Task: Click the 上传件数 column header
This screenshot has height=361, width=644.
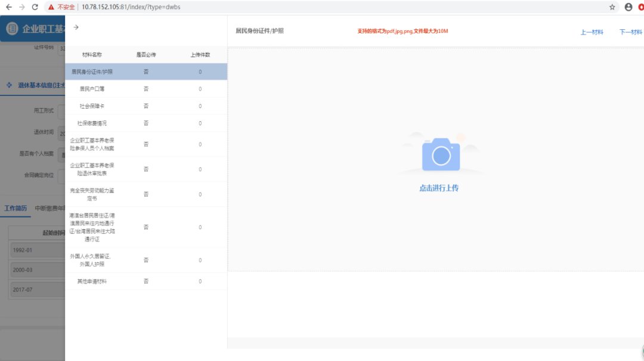Action: 200,55
